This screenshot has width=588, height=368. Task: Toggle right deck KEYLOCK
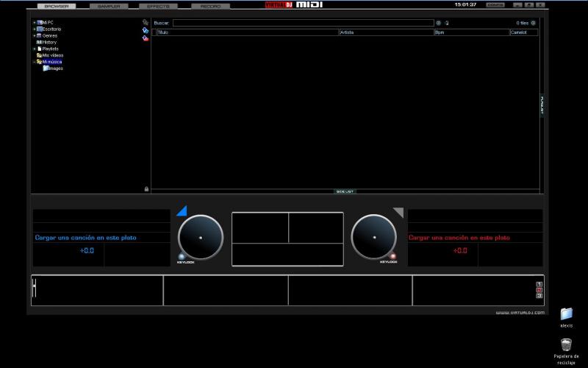[392, 257]
